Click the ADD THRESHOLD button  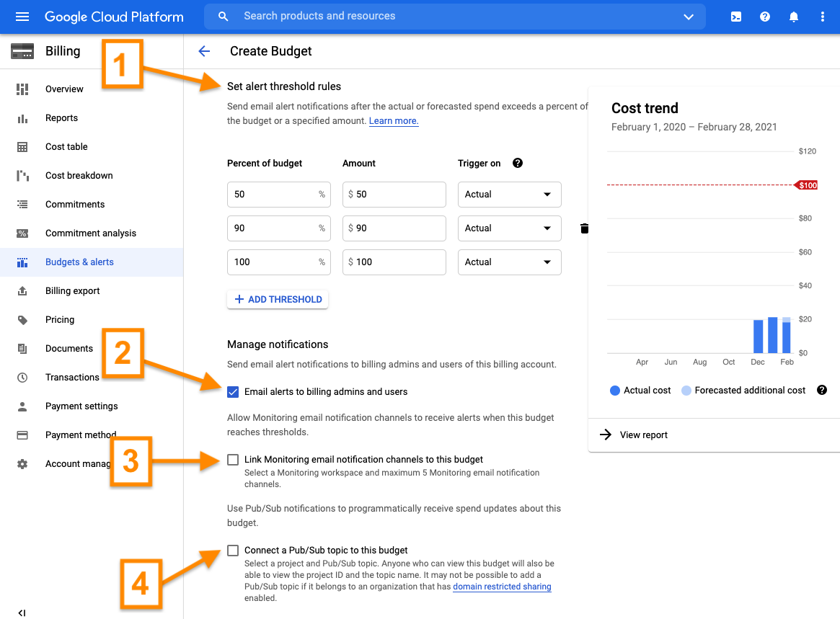tap(278, 300)
